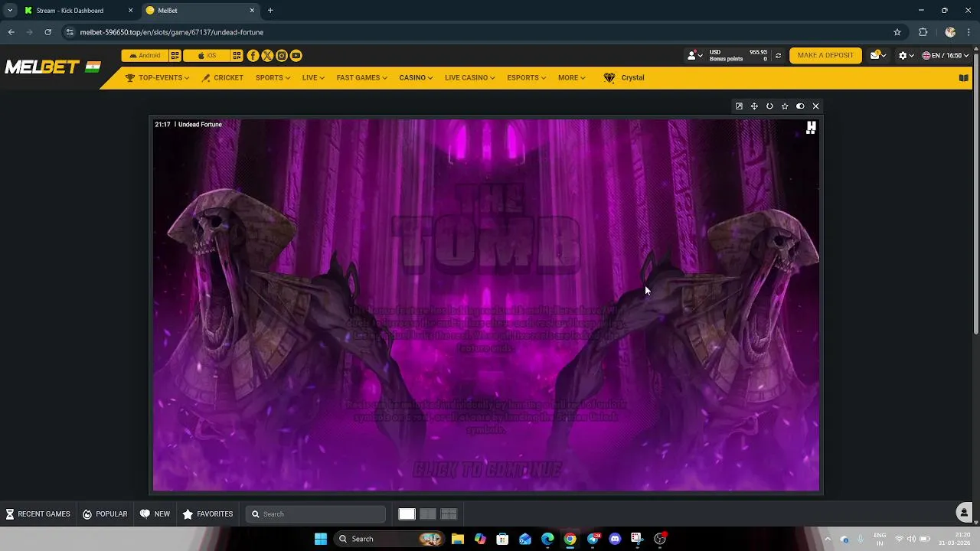The height and width of the screenshot is (551, 980).
Task: Open Melbet Instagram social icon
Action: pyautogui.click(x=282, y=55)
